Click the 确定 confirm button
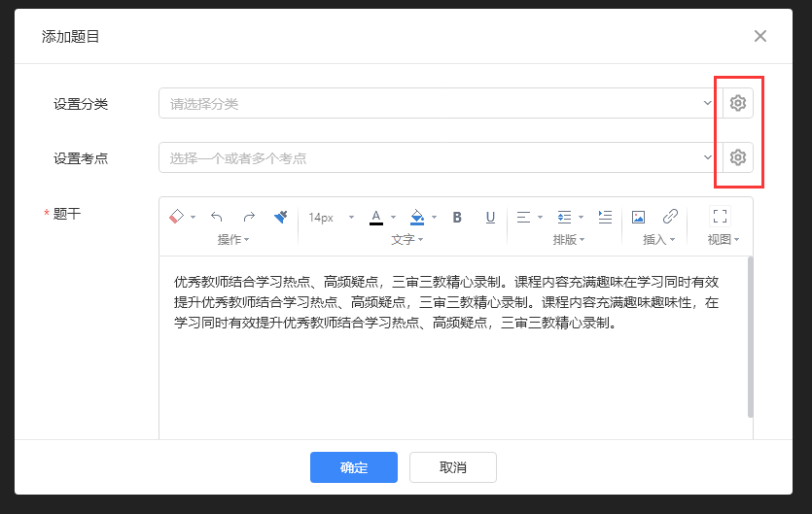Viewport: 812px width, 514px height. pos(354,467)
